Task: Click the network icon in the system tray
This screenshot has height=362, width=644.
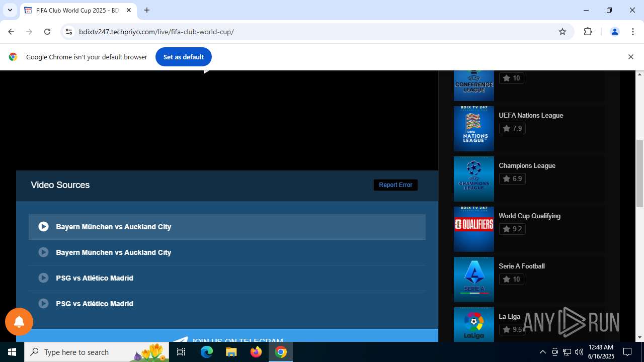Action: point(567,352)
